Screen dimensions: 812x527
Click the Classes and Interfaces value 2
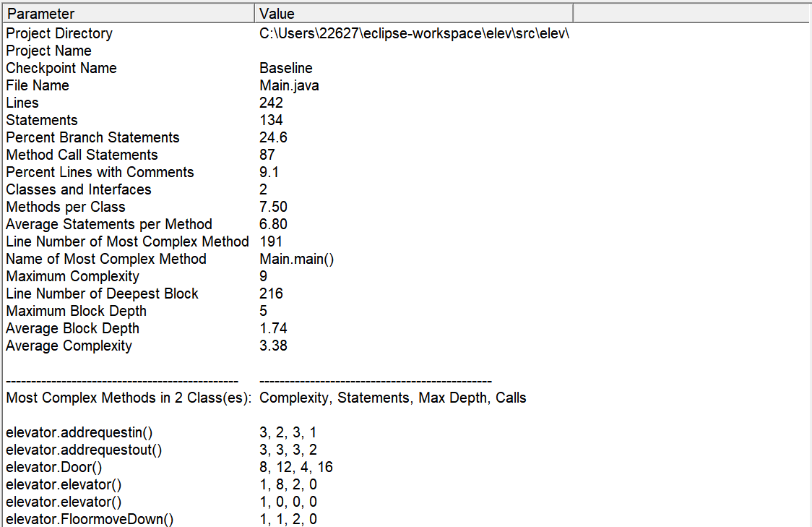[263, 189]
